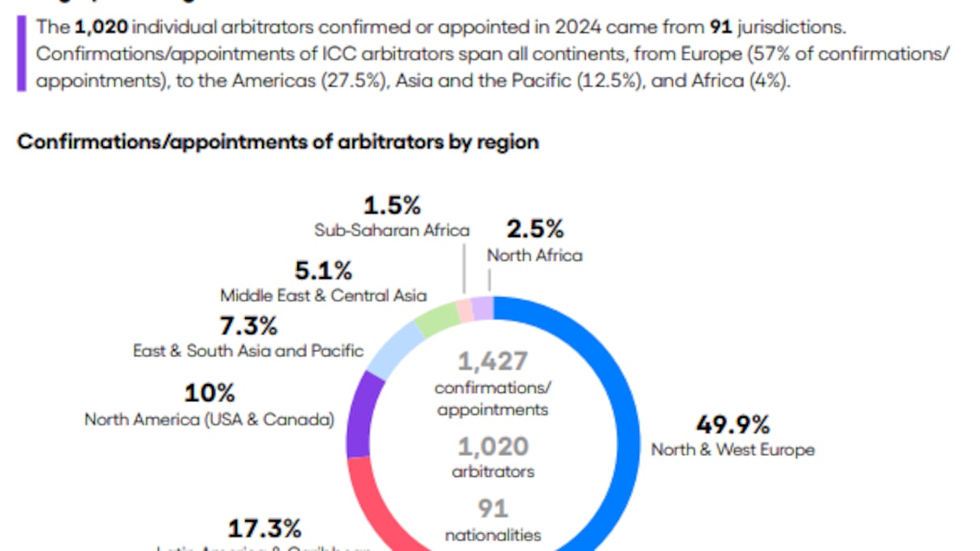Click the purple vertical bar beside the paragraph

(22, 52)
